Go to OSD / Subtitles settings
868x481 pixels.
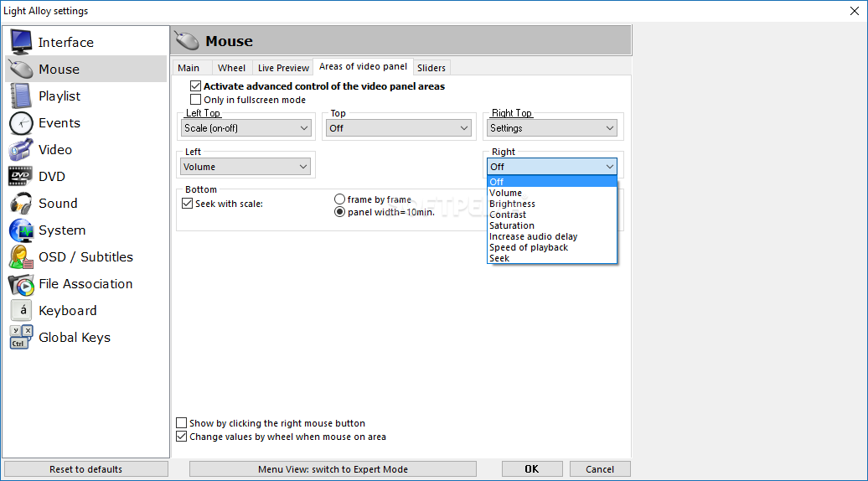click(x=86, y=256)
